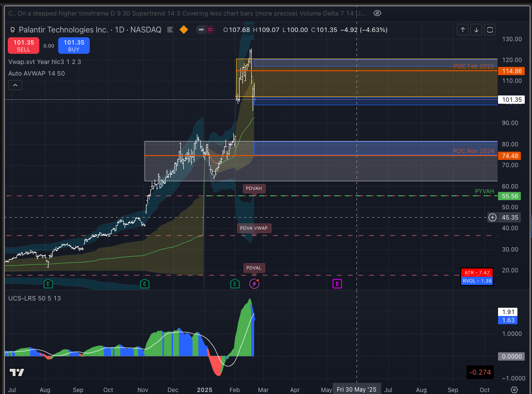
Task: Collapse the indicator legend with the chevron button
Action: pyautogui.click(x=15, y=85)
